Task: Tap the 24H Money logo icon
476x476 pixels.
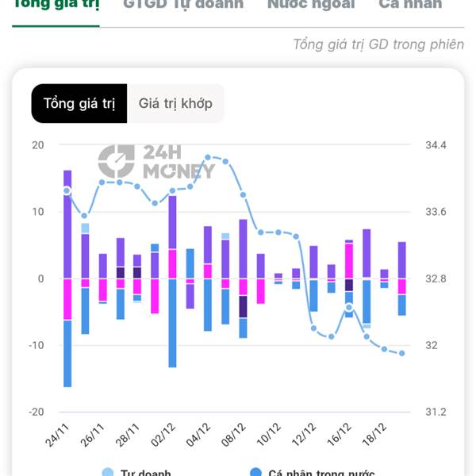Action: (116, 161)
